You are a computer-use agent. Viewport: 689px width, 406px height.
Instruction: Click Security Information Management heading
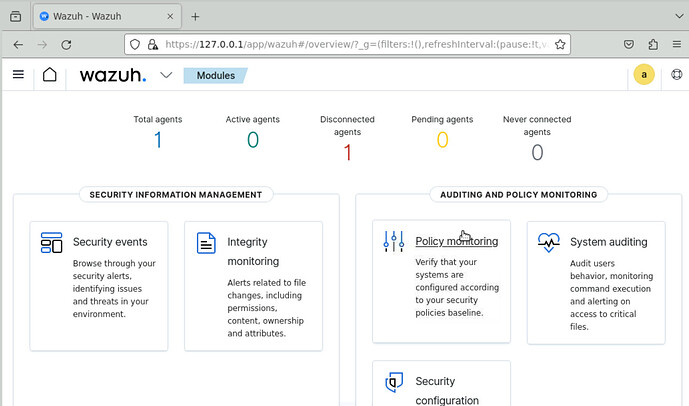coord(176,195)
